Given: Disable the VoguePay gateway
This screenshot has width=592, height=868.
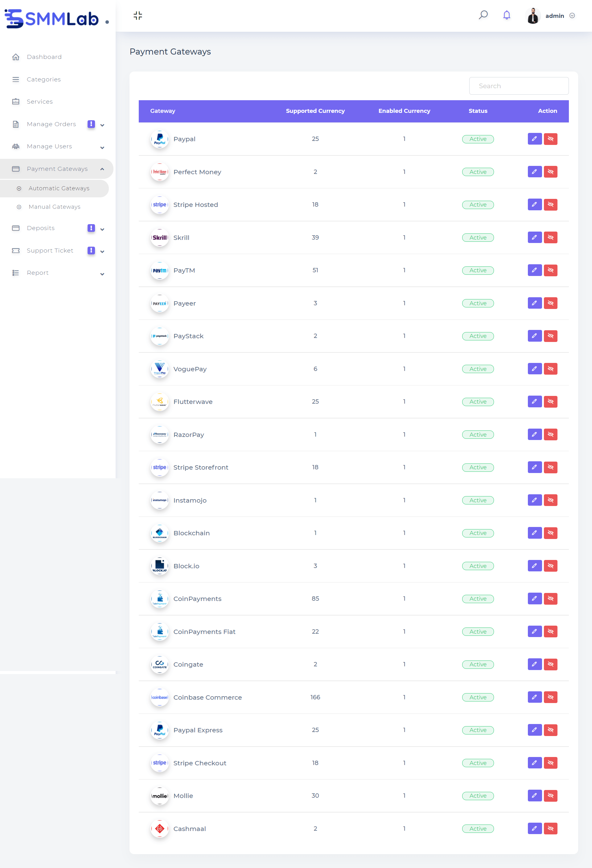Looking at the screenshot, I should coord(551,369).
